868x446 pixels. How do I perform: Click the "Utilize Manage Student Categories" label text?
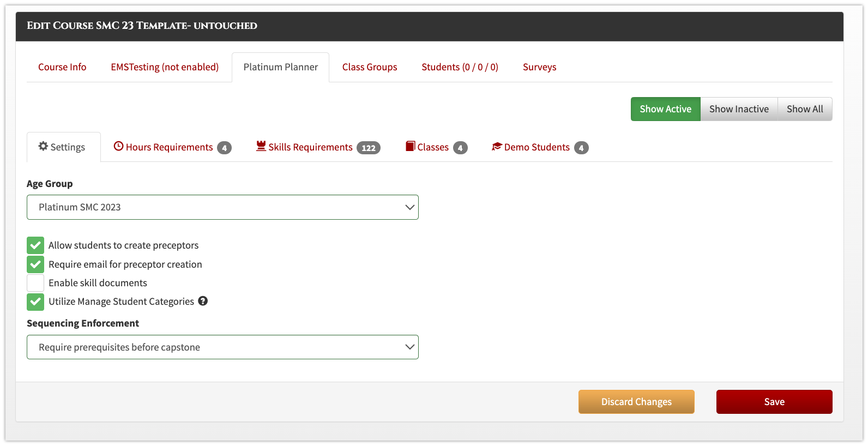click(121, 302)
